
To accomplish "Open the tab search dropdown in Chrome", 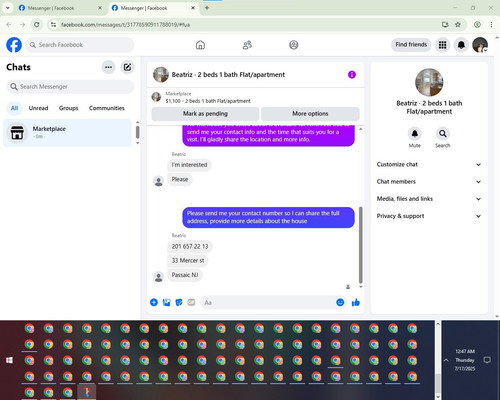I will [x=7, y=8].
